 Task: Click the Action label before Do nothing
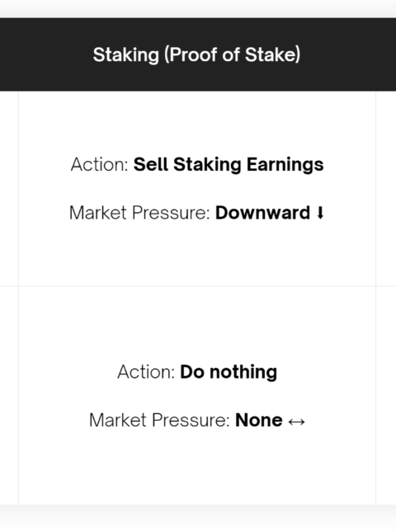[146, 372]
